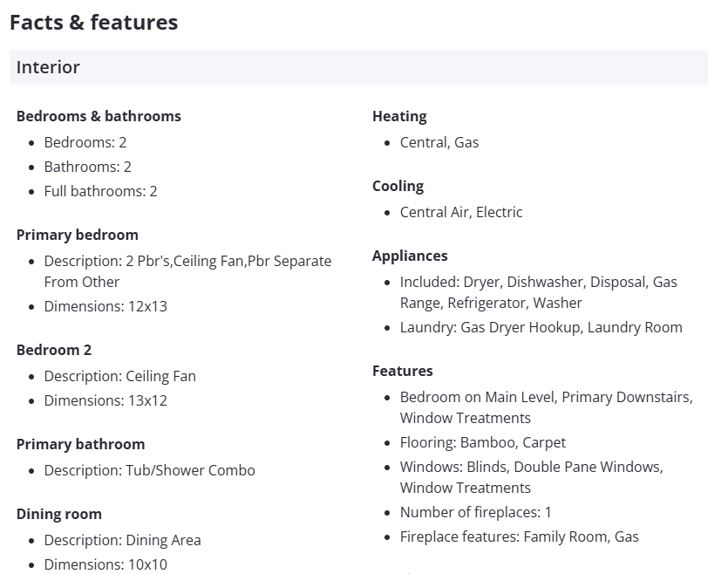Screen dimensions: 728x574
Task: Click the Primary bedroom Dimensions: 12x13 line
Action: tap(105, 306)
